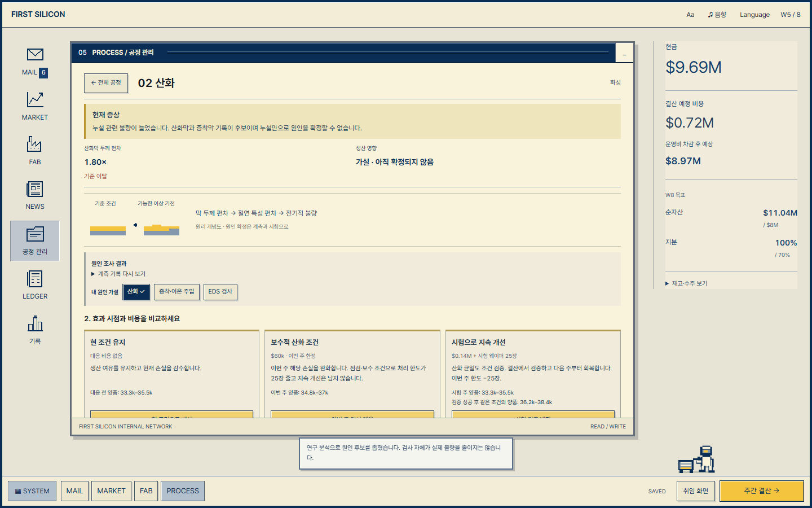Click the 지분 100% value

coord(786,243)
